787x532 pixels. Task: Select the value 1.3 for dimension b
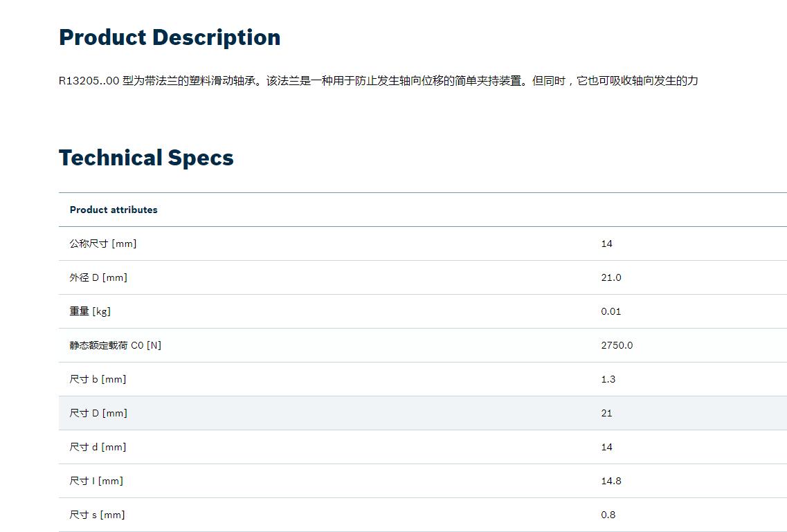point(608,379)
